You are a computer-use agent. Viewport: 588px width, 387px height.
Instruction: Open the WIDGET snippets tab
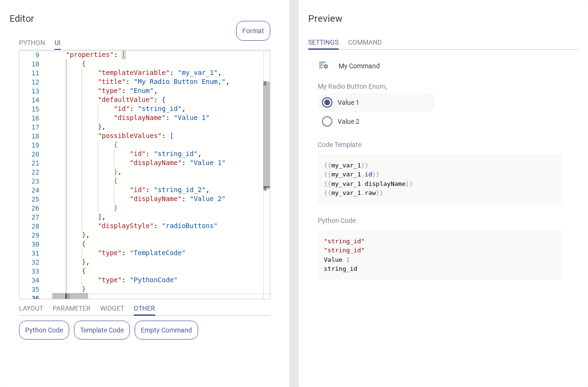coord(112,308)
